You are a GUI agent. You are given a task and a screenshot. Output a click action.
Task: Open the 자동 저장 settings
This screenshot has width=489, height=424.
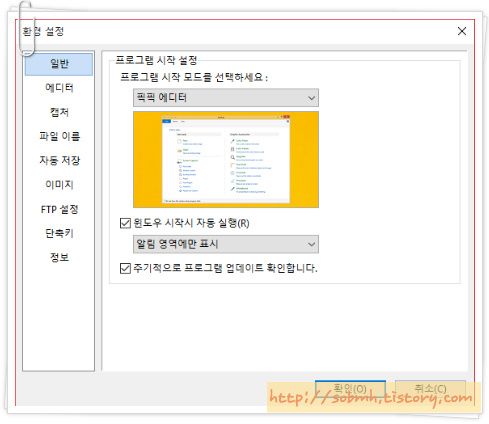[x=59, y=161]
